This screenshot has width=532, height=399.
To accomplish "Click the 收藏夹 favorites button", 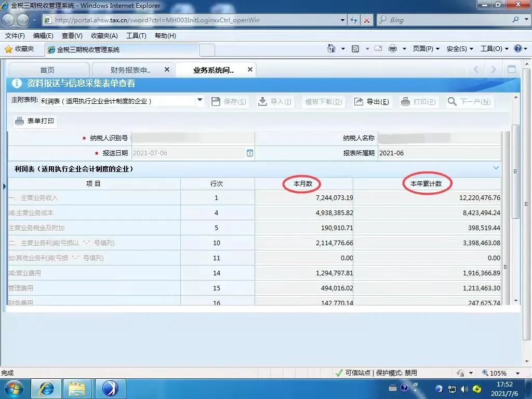I will pyautogui.click(x=20, y=49).
